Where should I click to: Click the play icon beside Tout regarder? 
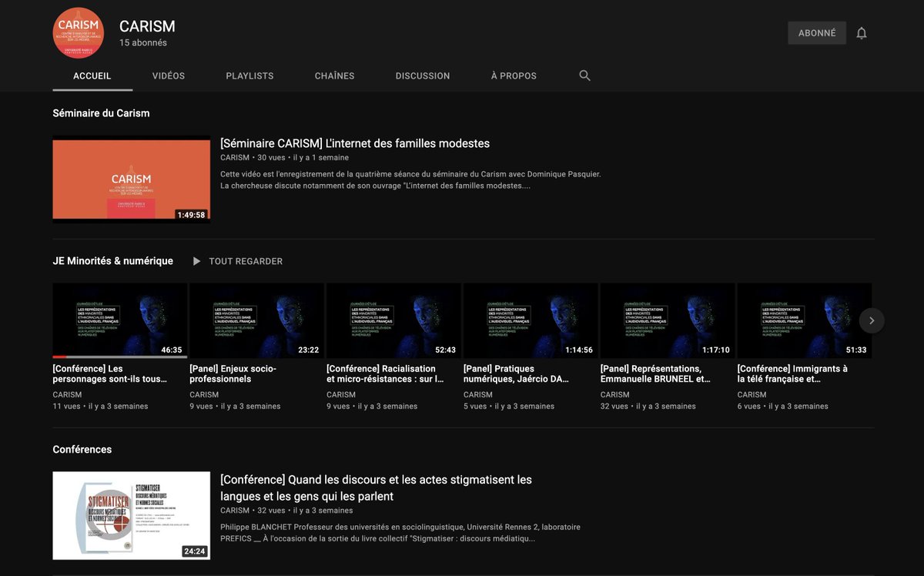pyautogui.click(x=196, y=261)
